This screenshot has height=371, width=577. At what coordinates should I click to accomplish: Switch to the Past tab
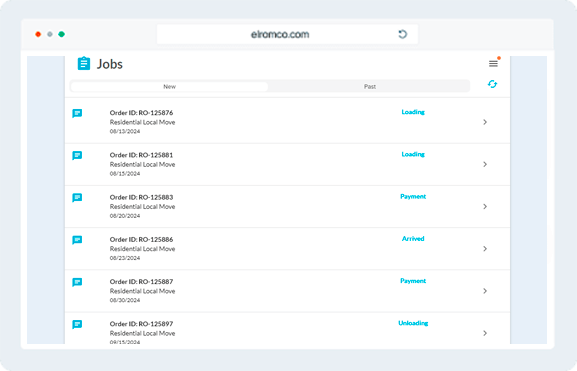click(369, 86)
